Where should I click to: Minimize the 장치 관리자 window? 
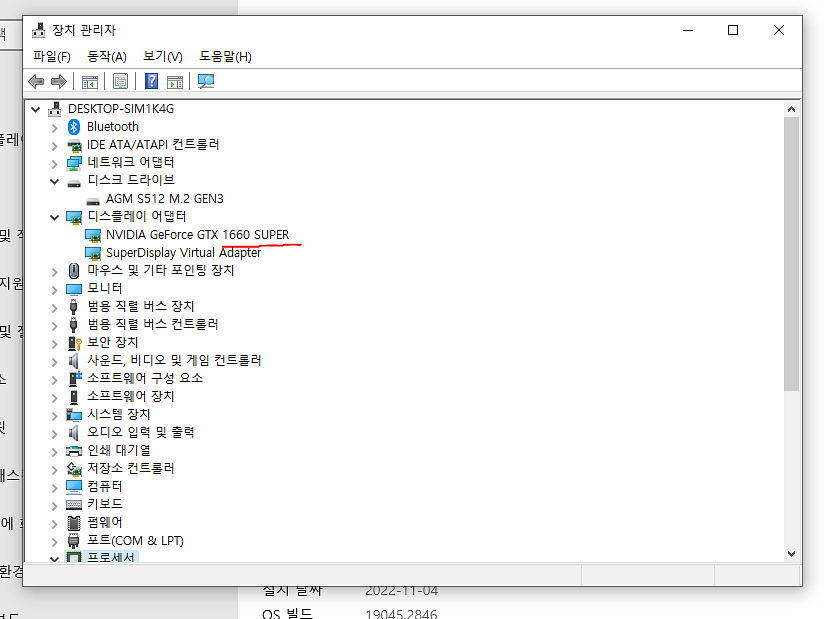tap(688, 30)
